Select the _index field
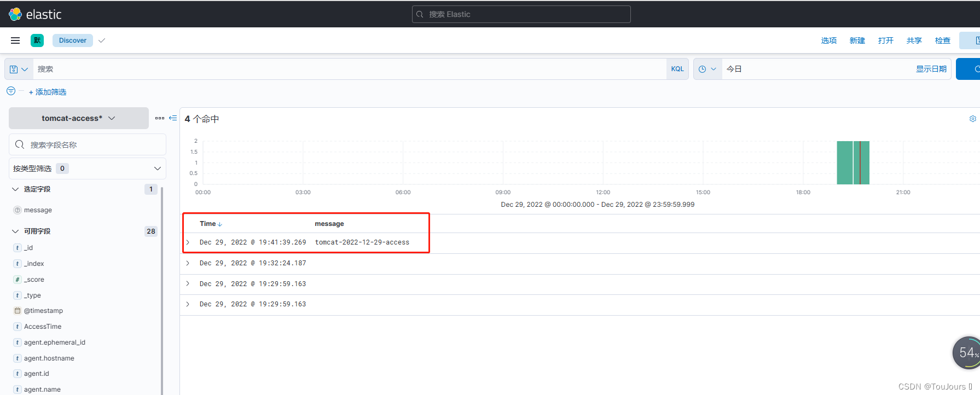This screenshot has height=395, width=980. click(x=34, y=264)
